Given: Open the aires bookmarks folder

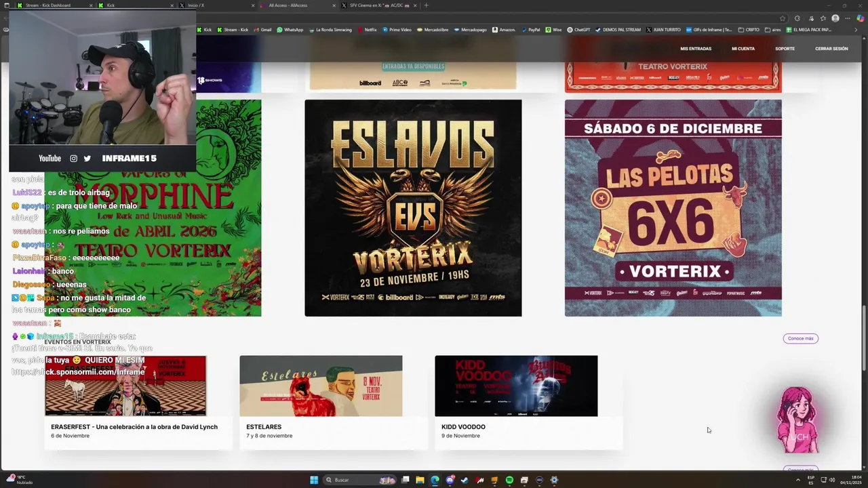Looking at the screenshot, I should pos(772,30).
